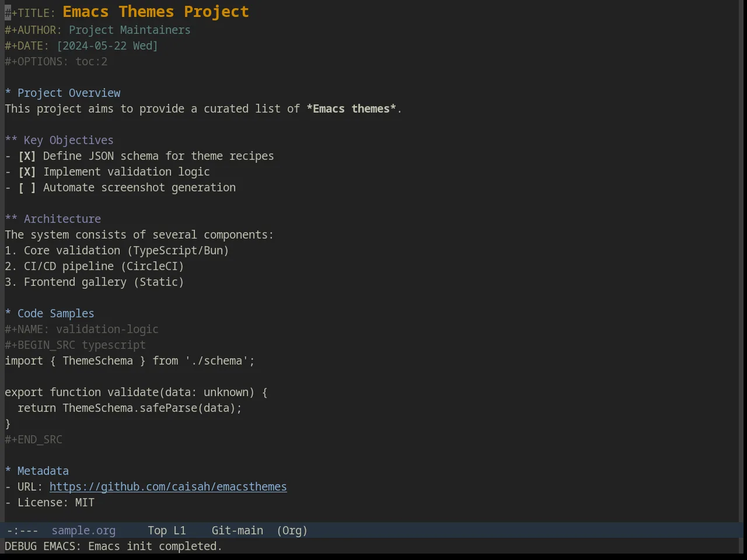Click the bold '*Emacs themes*' text
Viewport: 747px width, 560px height.
tap(351, 109)
